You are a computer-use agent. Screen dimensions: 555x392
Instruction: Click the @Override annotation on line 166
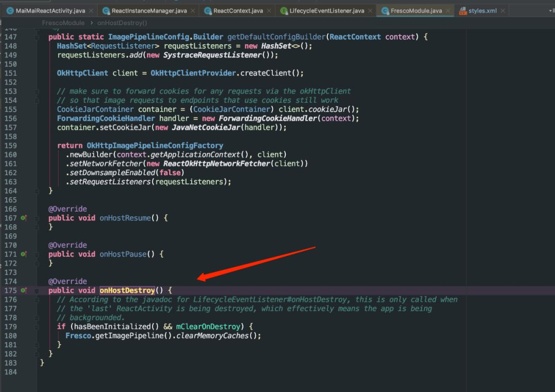68,209
